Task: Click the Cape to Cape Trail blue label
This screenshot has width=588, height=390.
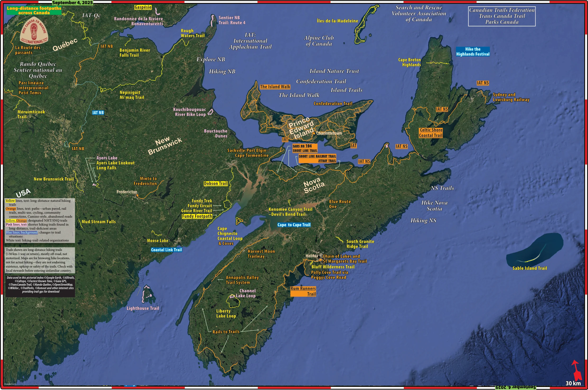Action: pos(294,225)
